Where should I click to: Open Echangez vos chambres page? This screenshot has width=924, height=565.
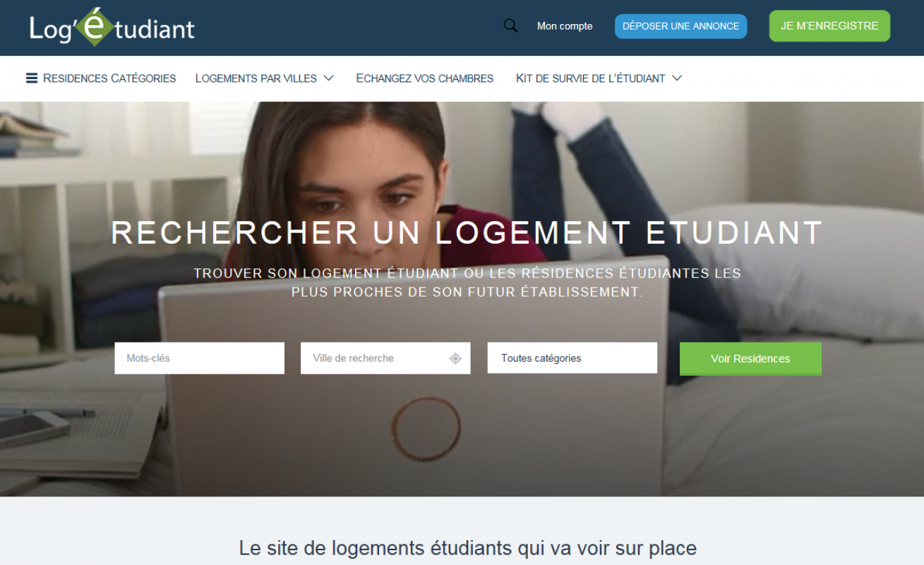point(425,78)
